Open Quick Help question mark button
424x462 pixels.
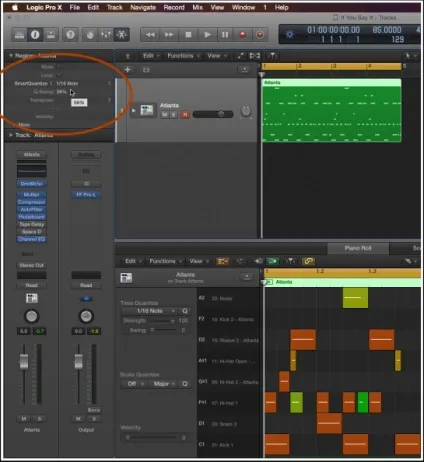70,35
